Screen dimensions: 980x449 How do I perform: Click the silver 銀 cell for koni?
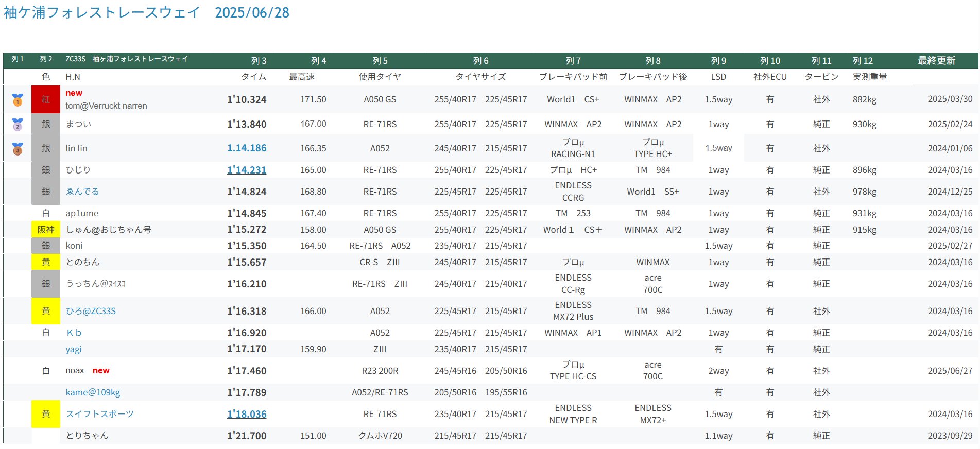(46, 246)
